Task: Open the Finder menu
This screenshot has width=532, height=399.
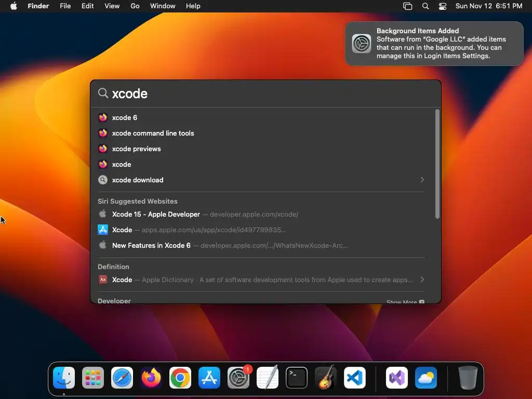Action: [x=38, y=6]
